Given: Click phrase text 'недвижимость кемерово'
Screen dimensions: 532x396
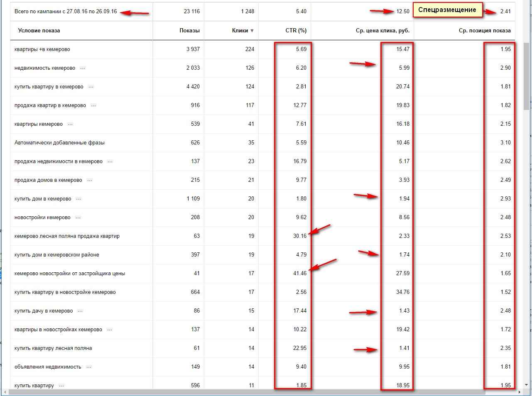Looking at the screenshot, I should coord(45,68).
